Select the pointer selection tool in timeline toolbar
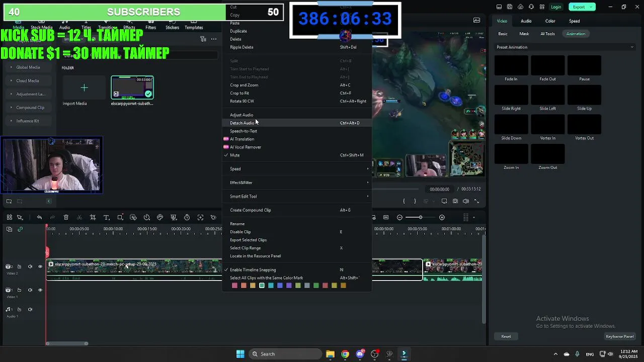 [x=20, y=217]
